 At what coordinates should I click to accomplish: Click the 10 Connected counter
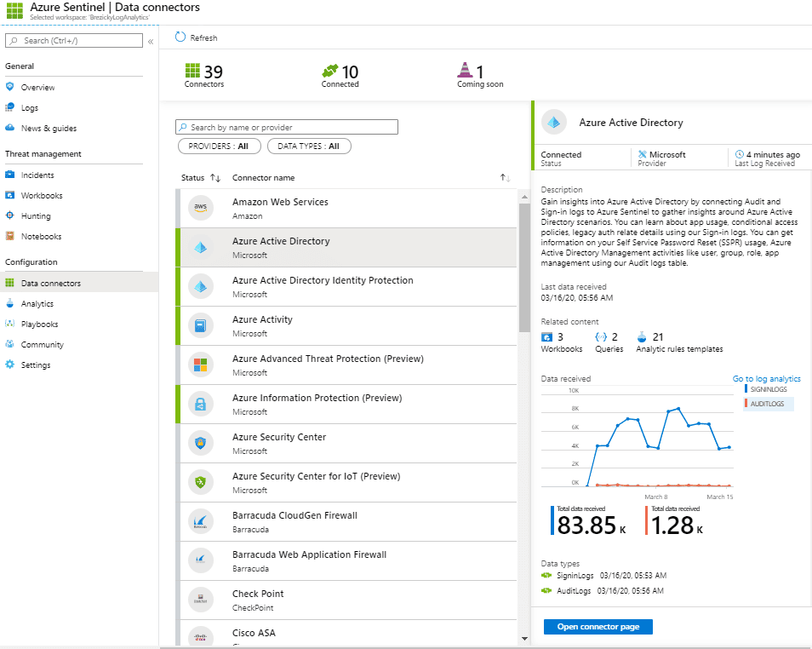click(340, 76)
